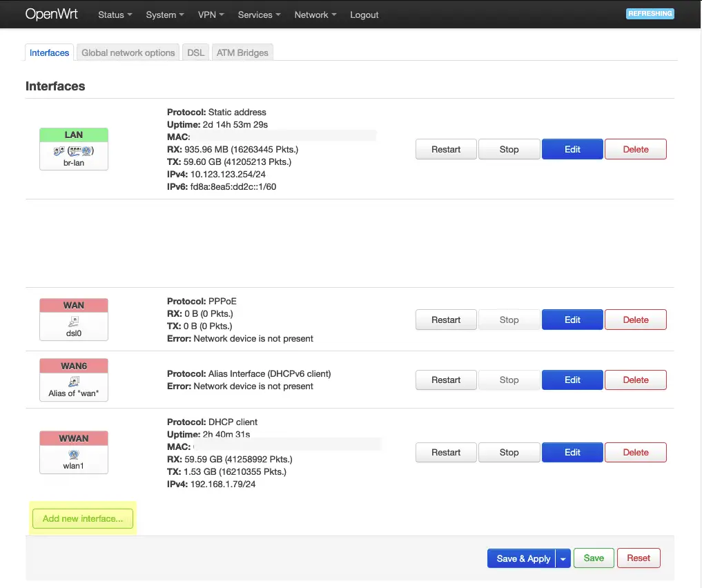The image size is (702, 588).
Task: Open the Services dropdown menu
Action: pyautogui.click(x=260, y=14)
